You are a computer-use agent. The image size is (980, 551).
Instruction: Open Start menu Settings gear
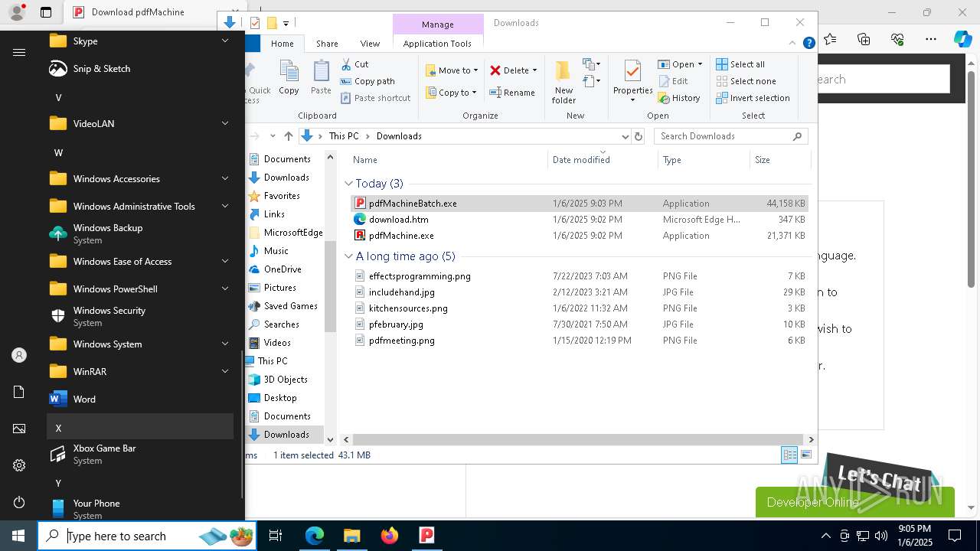coord(19,465)
